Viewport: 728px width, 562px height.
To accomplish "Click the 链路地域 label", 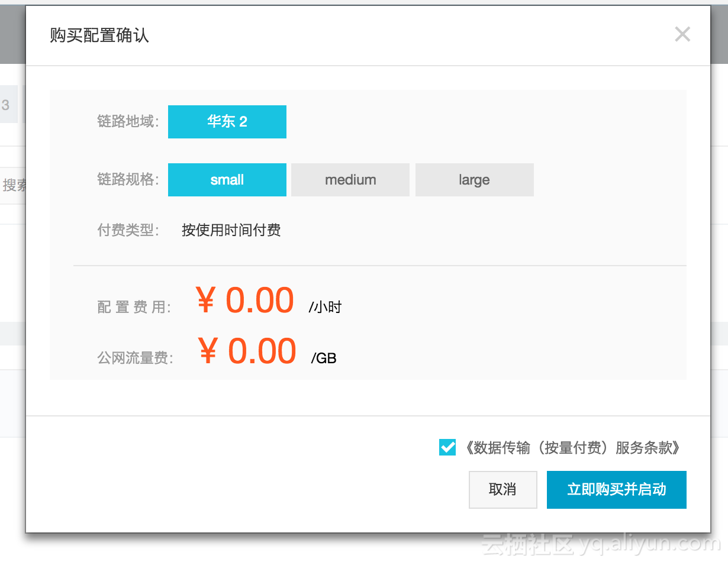I will [128, 122].
